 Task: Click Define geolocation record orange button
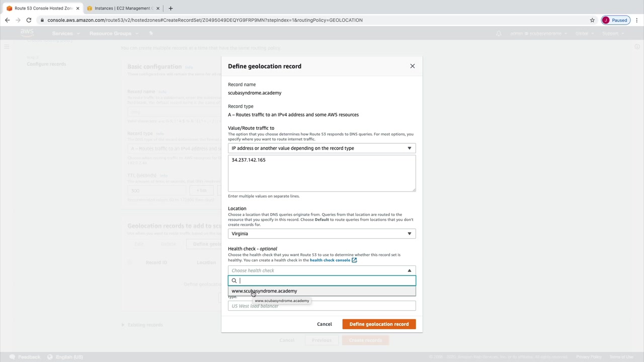tap(379, 324)
